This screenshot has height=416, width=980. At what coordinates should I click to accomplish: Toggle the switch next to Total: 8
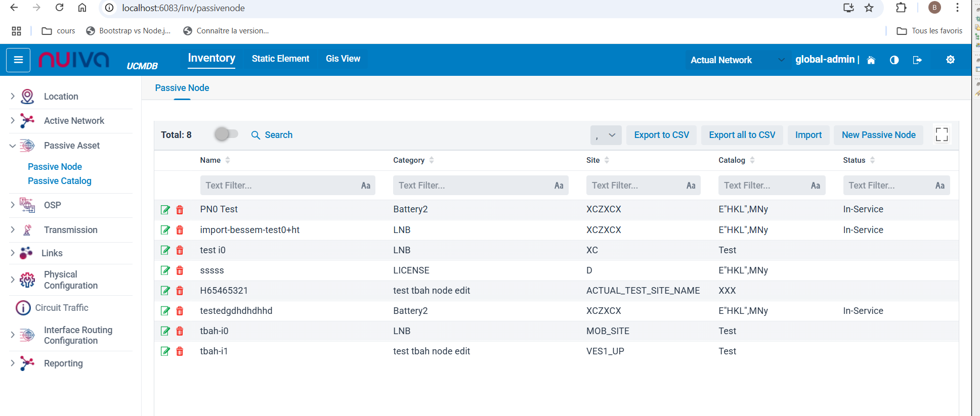pyautogui.click(x=226, y=134)
